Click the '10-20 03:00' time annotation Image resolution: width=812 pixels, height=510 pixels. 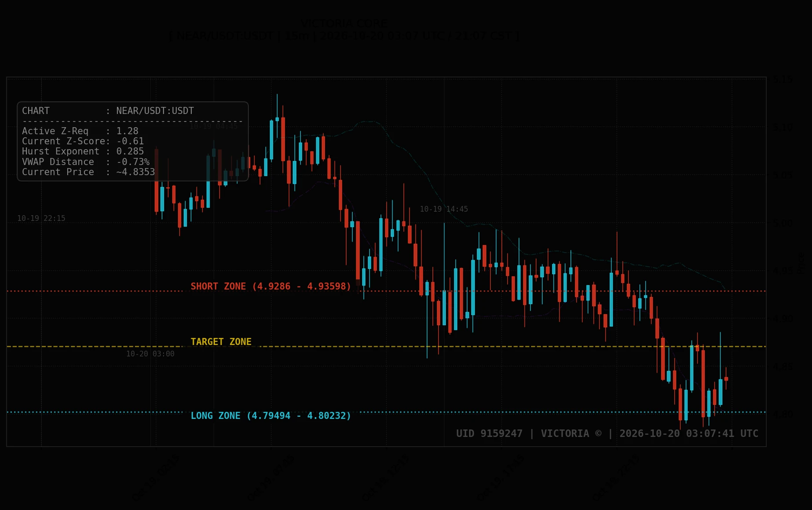150,354
